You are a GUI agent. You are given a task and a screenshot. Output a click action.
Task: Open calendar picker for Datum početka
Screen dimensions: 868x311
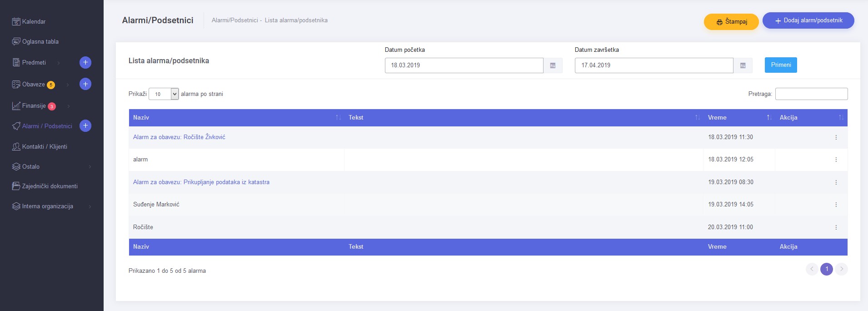pyautogui.click(x=553, y=65)
